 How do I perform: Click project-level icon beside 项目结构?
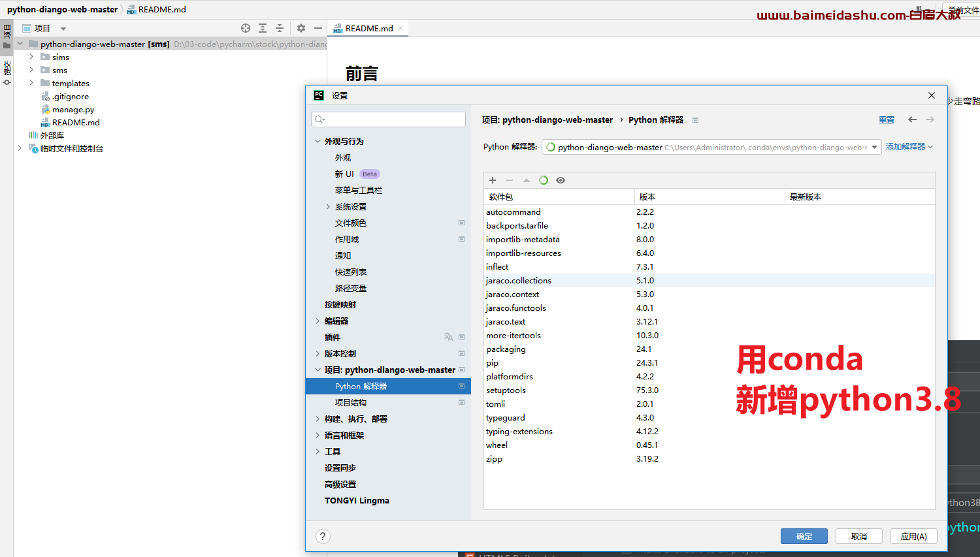point(461,402)
